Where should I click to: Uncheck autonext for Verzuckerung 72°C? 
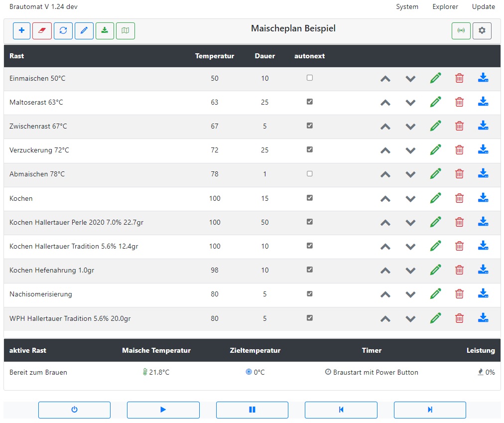pyautogui.click(x=310, y=149)
